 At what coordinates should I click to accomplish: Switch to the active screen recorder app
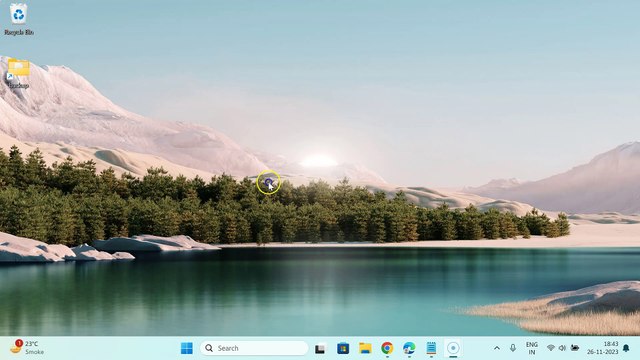[453, 348]
